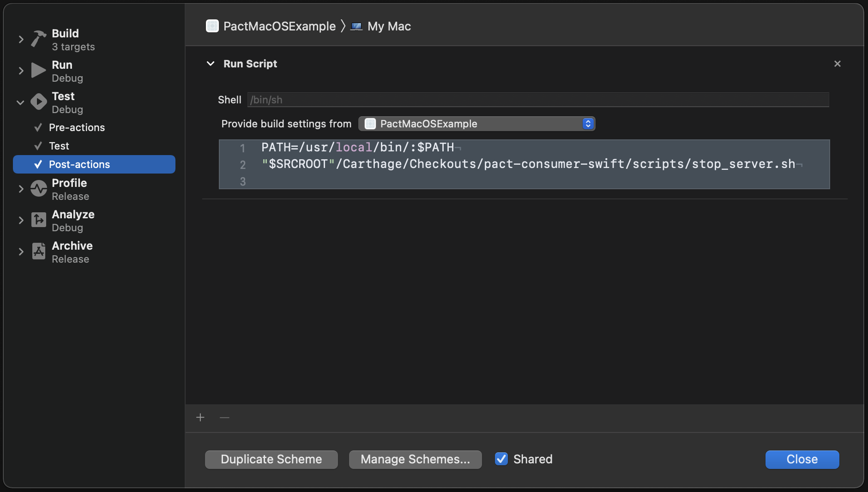
Task: Click the Pre-actions checkmark
Action: (x=38, y=127)
